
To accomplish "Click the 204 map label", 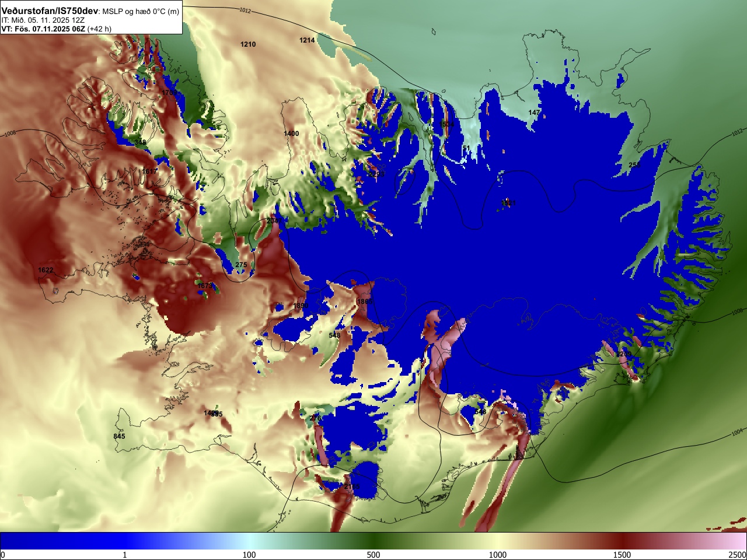I will 273,221.
